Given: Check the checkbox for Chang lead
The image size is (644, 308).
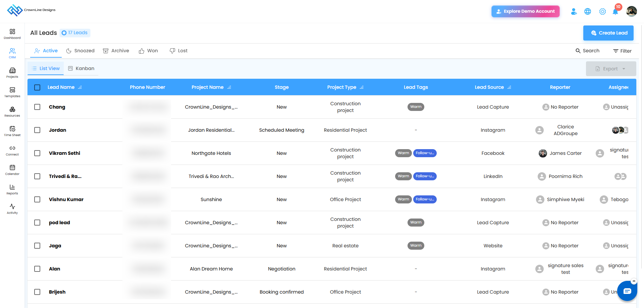Looking at the screenshot, I should (37, 107).
